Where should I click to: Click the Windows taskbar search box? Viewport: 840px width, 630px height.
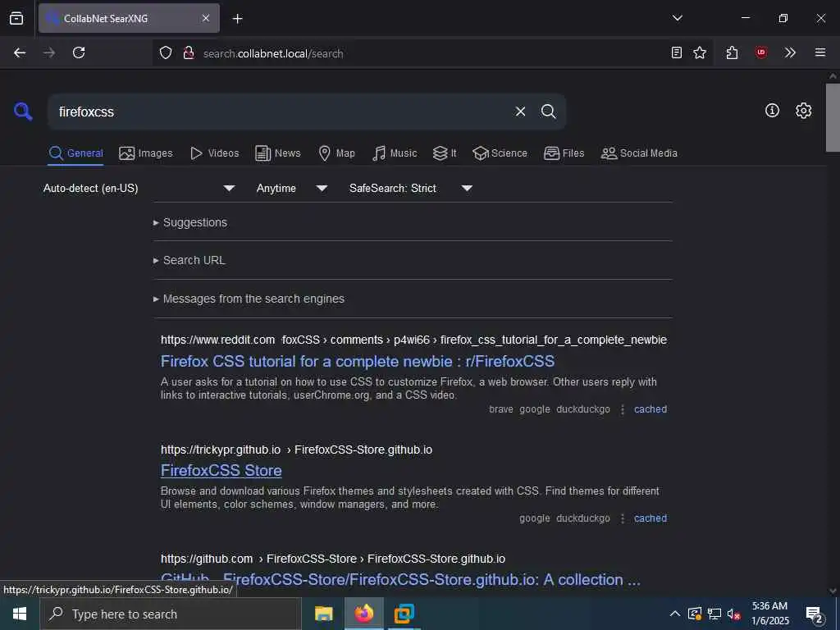pyautogui.click(x=171, y=614)
